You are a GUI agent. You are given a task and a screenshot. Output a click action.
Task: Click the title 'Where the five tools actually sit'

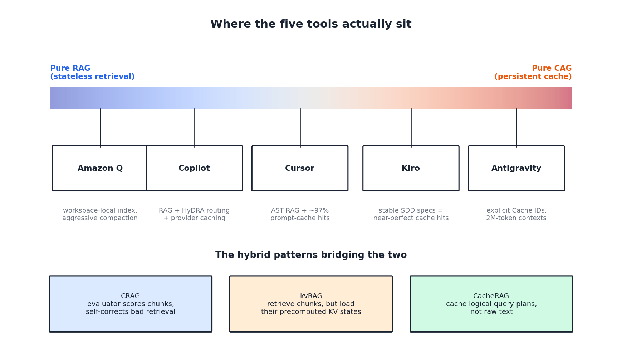pos(311,24)
